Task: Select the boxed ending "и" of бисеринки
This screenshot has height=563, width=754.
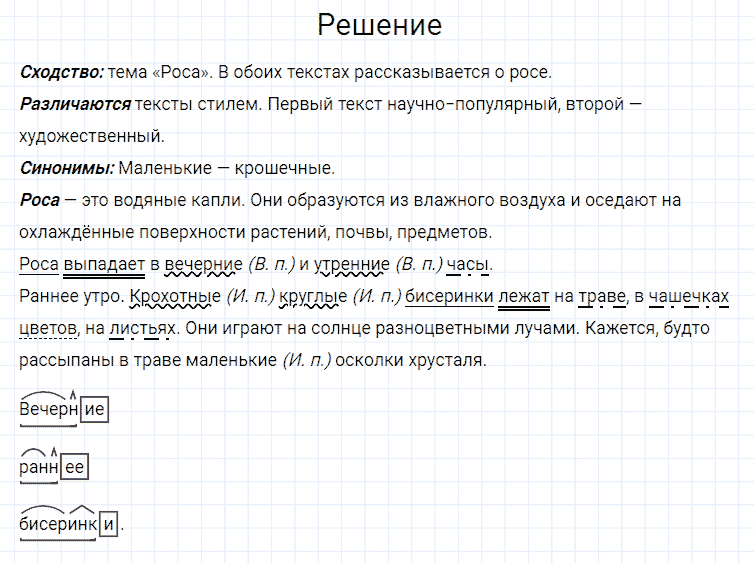Action: pos(109,523)
